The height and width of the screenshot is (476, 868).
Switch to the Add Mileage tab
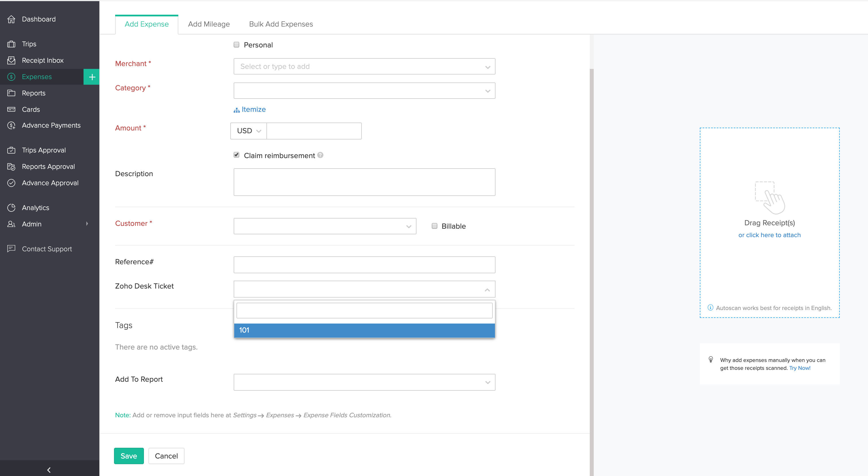(209, 24)
